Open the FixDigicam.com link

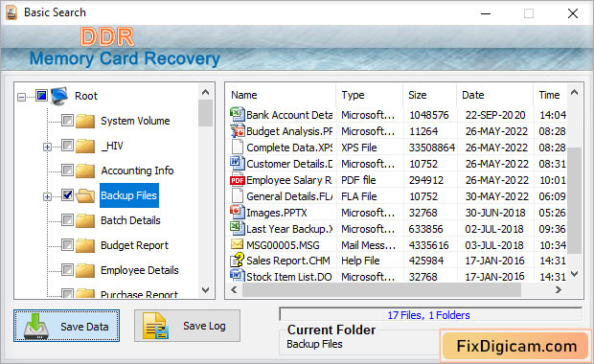tap(516, 346)
